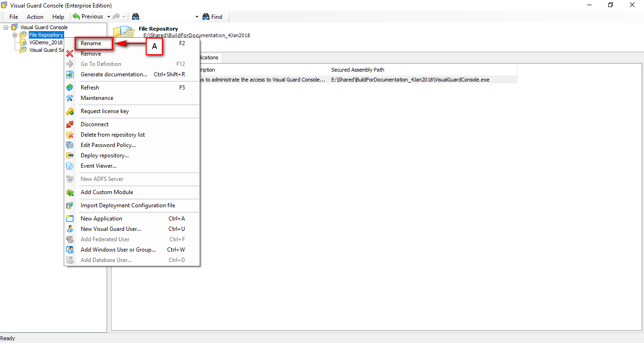Click the Refresh icon in the context menu

click(x=70, y=87)
